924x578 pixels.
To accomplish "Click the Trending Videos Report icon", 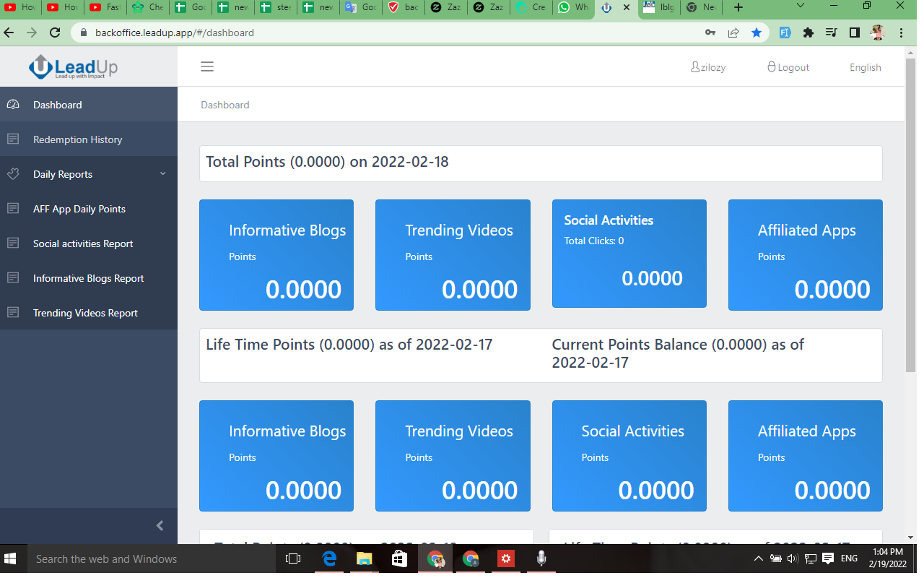I will tap(13, 313).
